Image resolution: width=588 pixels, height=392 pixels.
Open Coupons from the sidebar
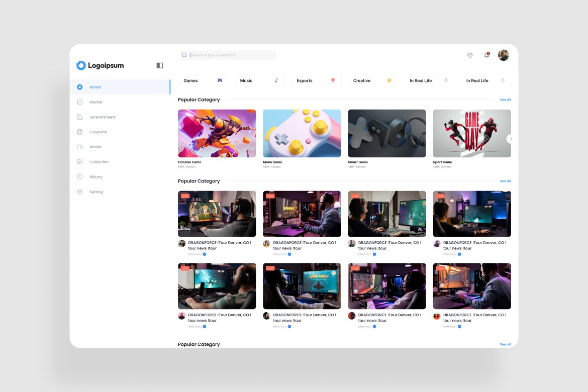coord(80,132)
